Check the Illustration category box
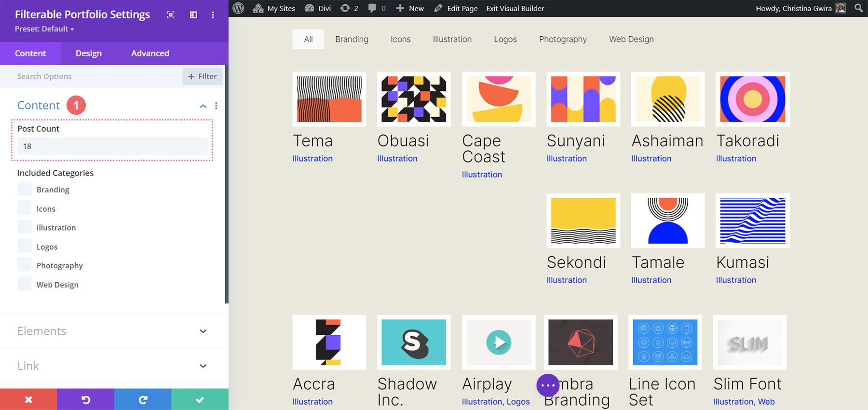 (25, 227)
